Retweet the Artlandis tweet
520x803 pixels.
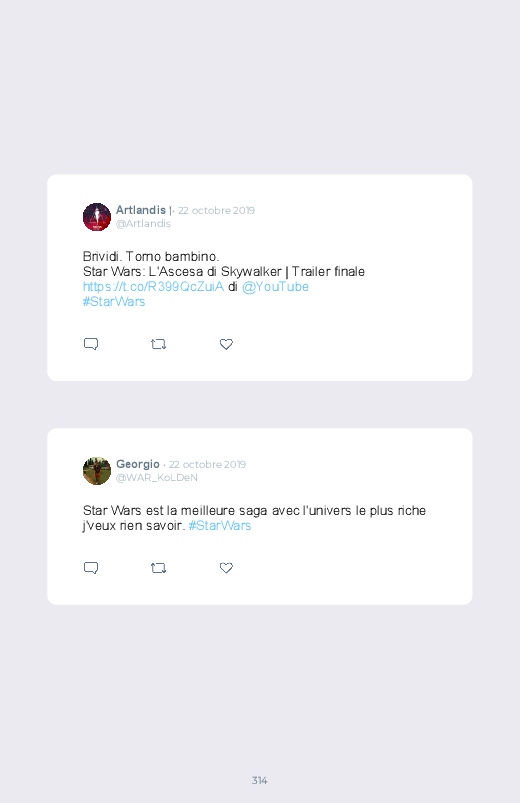tap(158, 344)
